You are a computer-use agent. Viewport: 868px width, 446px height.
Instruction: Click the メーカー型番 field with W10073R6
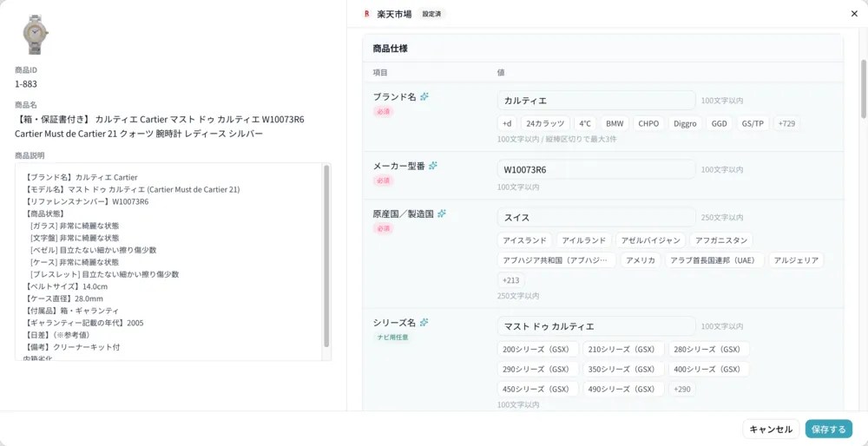click(596, 169)
